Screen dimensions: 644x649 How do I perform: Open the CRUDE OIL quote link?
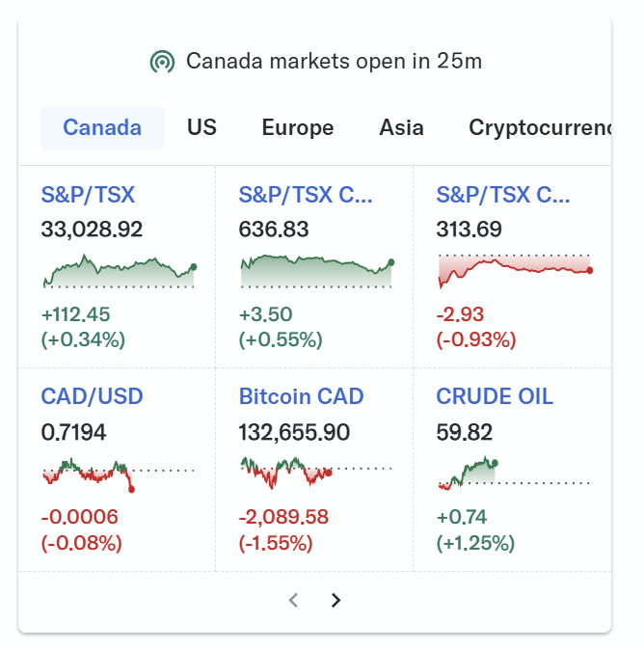pos(495,396)
